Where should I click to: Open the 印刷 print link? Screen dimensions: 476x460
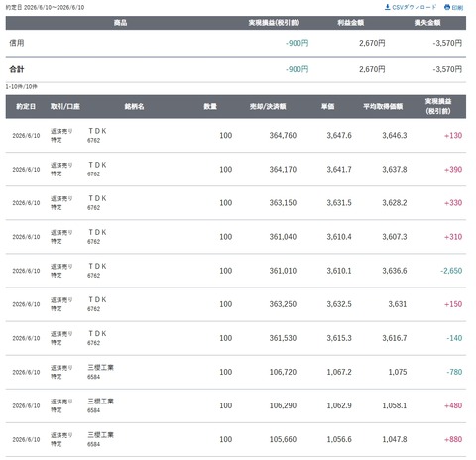(x=454, y=7)
